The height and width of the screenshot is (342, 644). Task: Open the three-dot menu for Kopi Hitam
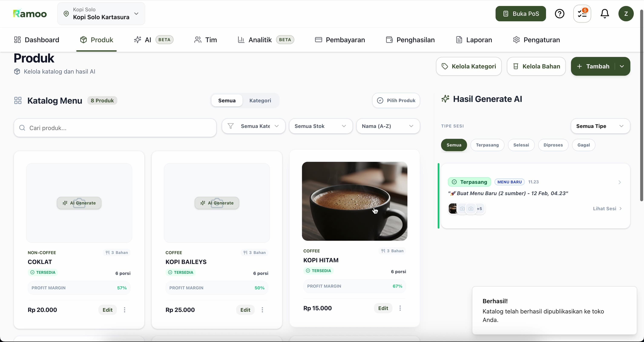tap(400, 308)
